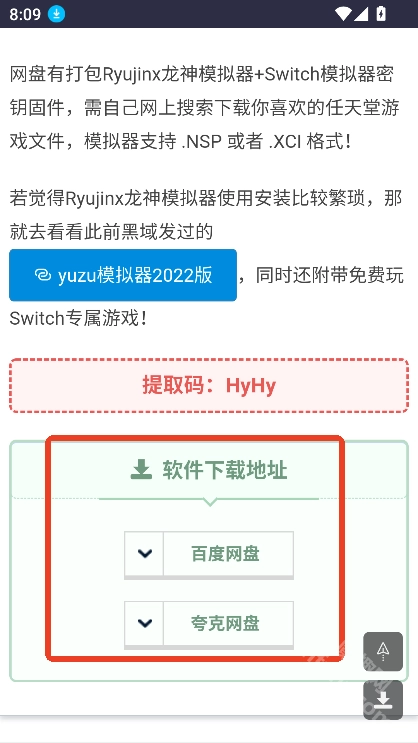Image resolution: width=418 pixels, height=743 pixels.
Task: Tap the Switch专属游戏 text line
Action: [x=78, y=318]
